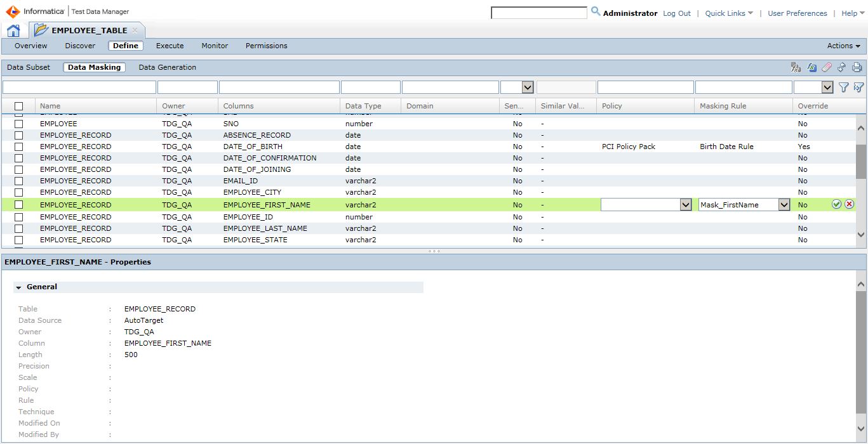The width and height of the screenshot is (868, 444).
Task: Click the top search input box
Action: coord(539,13)
